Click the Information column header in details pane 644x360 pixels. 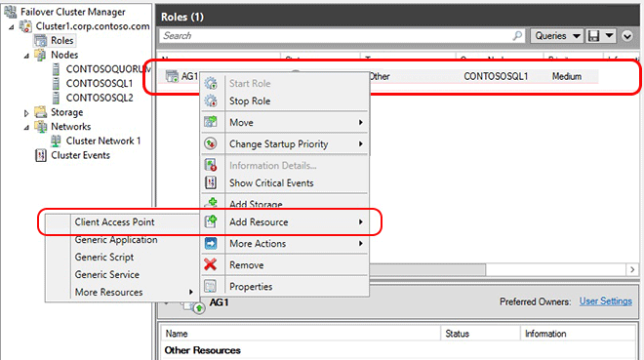(578, 334)
